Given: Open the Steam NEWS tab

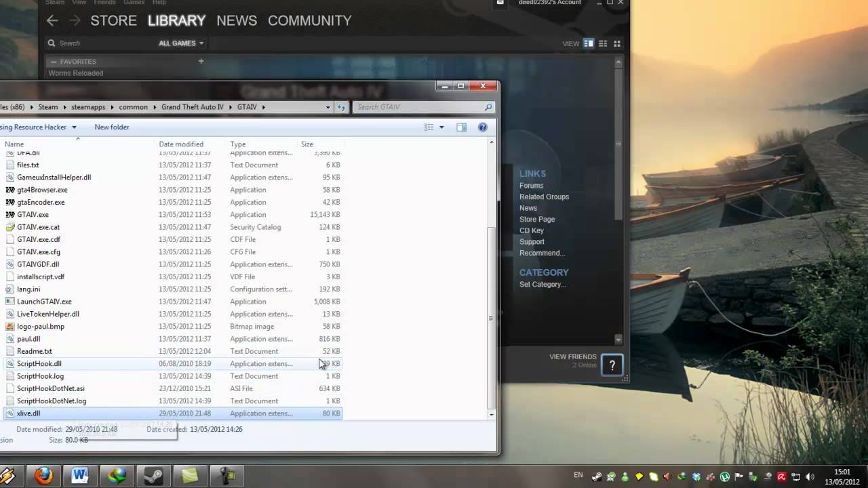Looking at the screenshot, I should click(x=237, y=20).
